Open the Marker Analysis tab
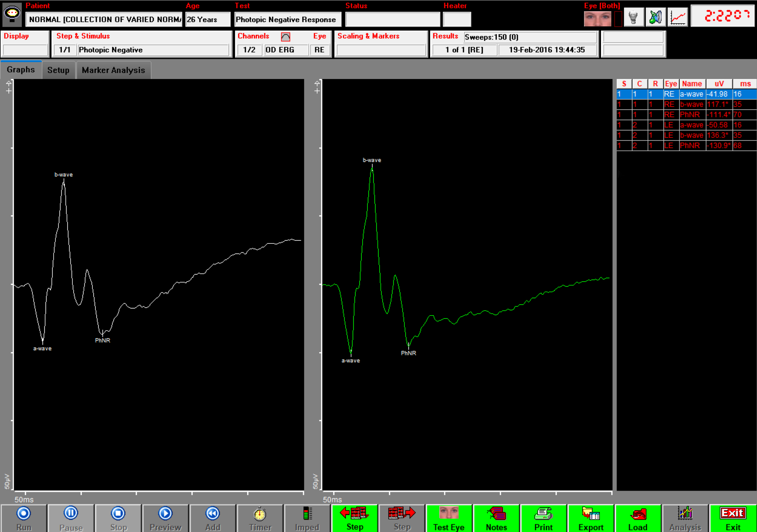The width and height of the screenshot is (757, 532). pos(113,70)
